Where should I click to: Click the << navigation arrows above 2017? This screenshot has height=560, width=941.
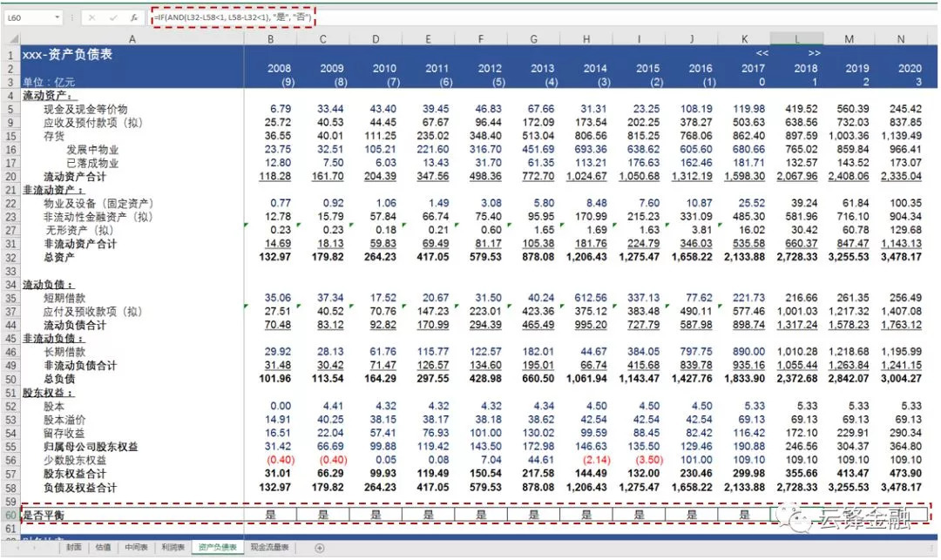(x=762, y=53)
